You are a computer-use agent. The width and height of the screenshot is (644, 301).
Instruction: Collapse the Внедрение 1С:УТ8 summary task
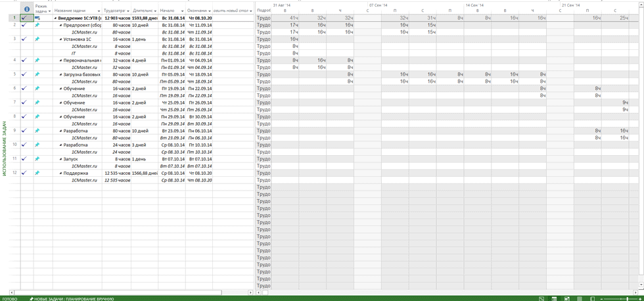click(55, 18)
